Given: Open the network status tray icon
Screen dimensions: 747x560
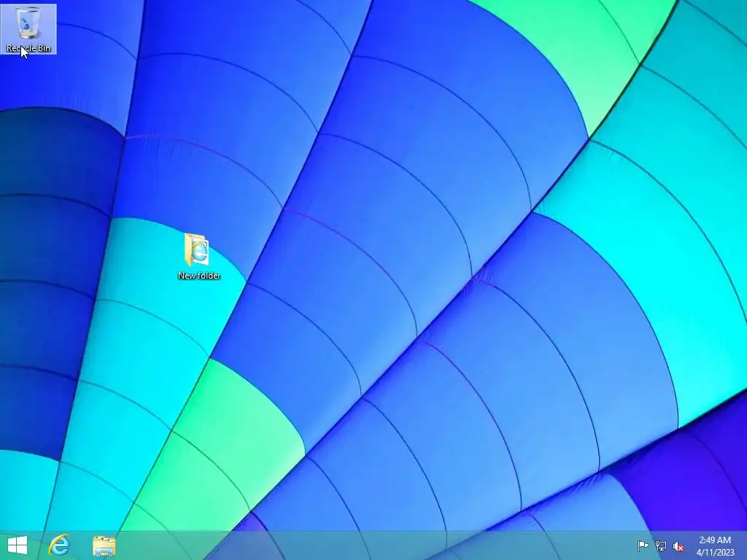Looking at the screenshot, I should (x=660, y=545).
